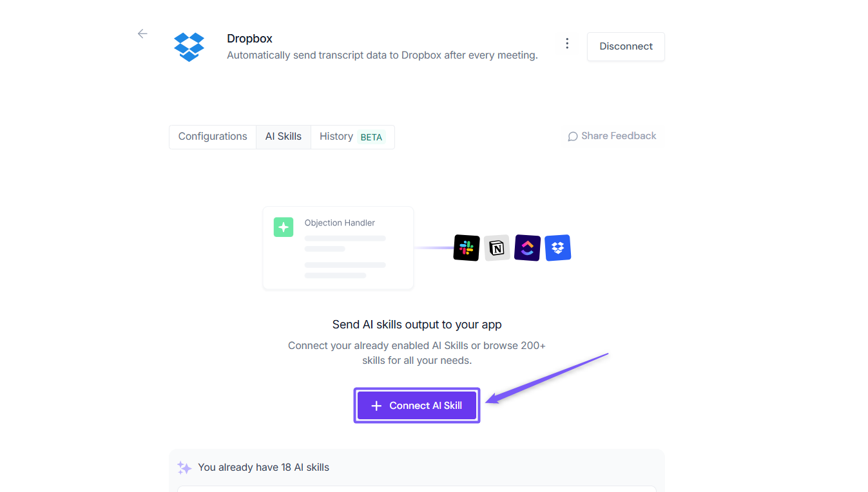Screen dimensions: 868x492
Task: Switch to the Configurations tab
Action: [213, 137]
